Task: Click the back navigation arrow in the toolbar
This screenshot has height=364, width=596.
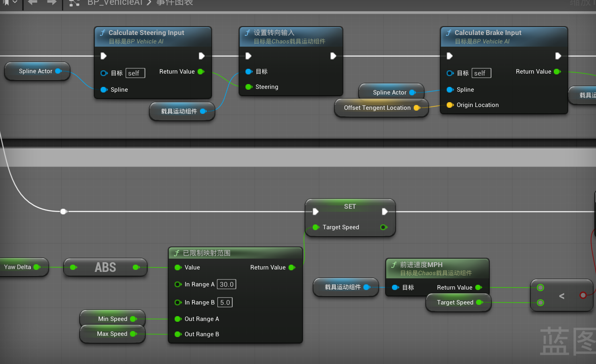Action: coord(33,2)
